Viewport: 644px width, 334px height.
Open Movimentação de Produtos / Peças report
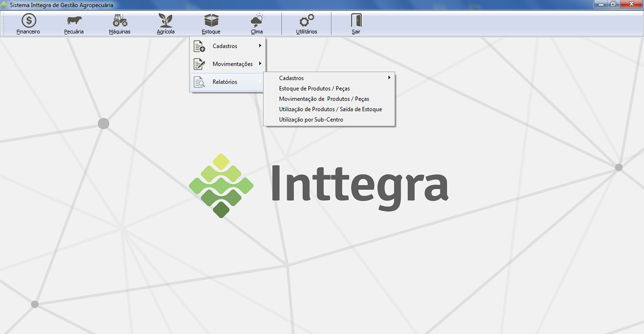(329, 99)
